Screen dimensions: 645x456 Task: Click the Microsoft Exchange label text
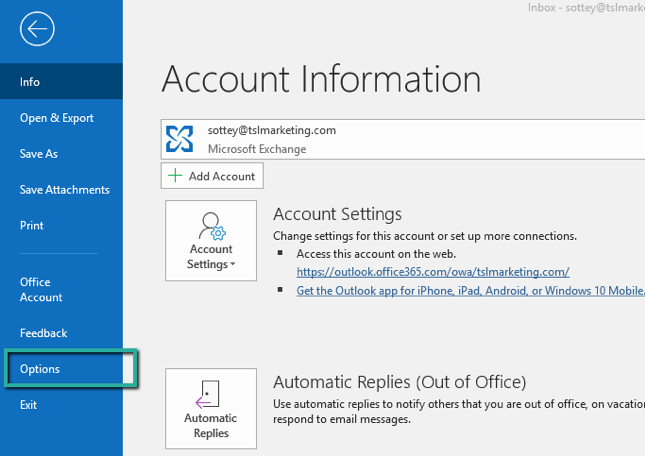(257, 149)
